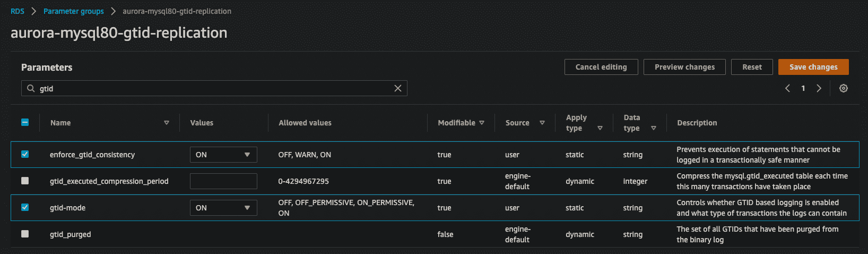Sort by Data type column arrow

[x=654, y=128]
